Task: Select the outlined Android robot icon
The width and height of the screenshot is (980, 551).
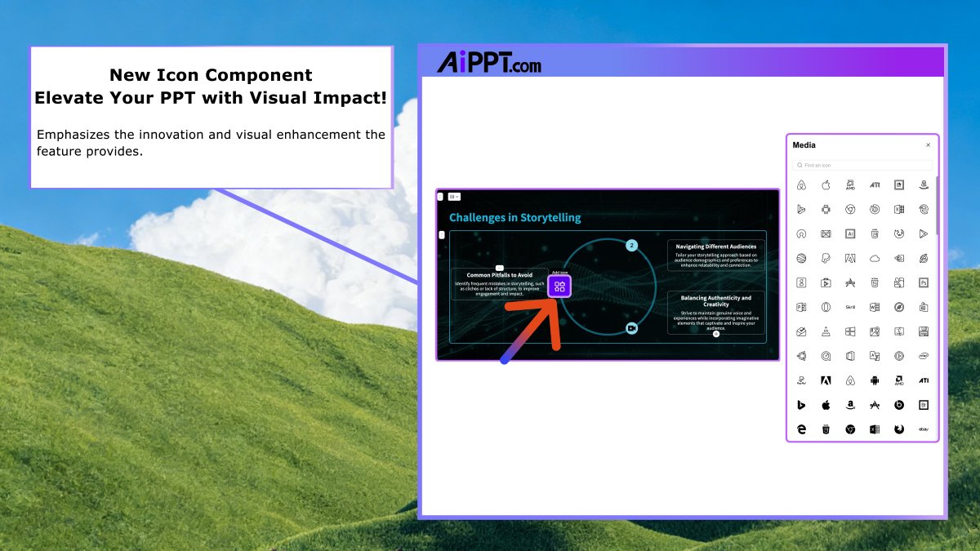Action: pyautogui.click(x=826, y=210)
